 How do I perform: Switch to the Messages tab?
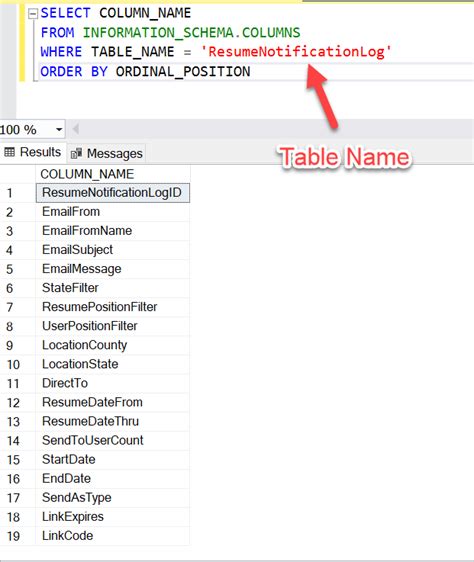click(106, 153)
